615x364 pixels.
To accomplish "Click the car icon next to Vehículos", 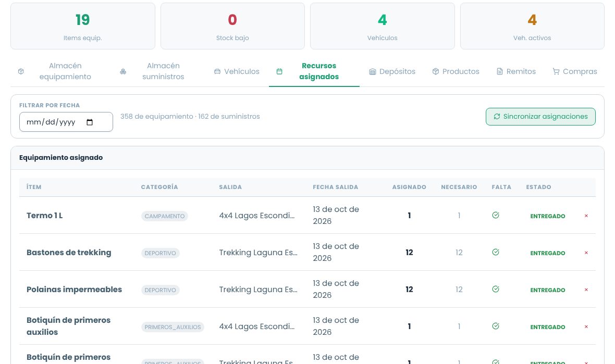I will 217,71.
